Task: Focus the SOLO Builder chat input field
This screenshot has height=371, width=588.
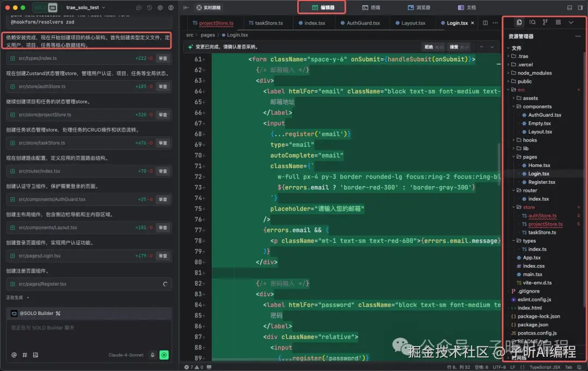Action: pos(89,334)
